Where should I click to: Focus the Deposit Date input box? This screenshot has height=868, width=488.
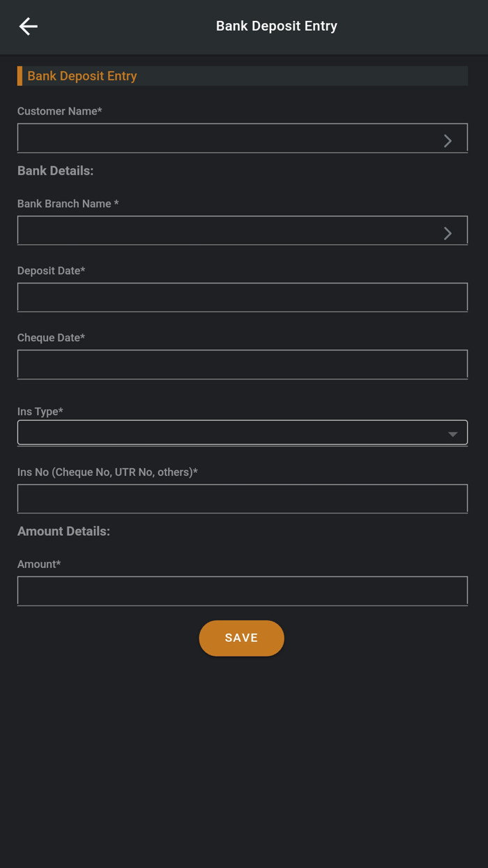(242, 297)
